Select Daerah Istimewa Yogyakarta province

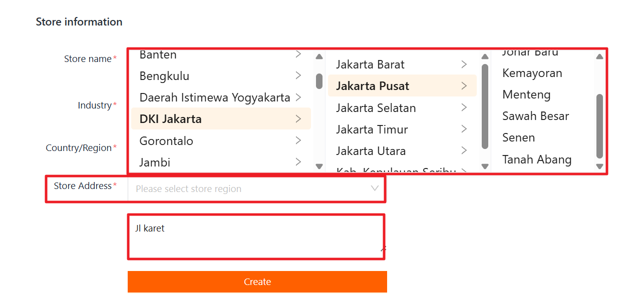215,97
